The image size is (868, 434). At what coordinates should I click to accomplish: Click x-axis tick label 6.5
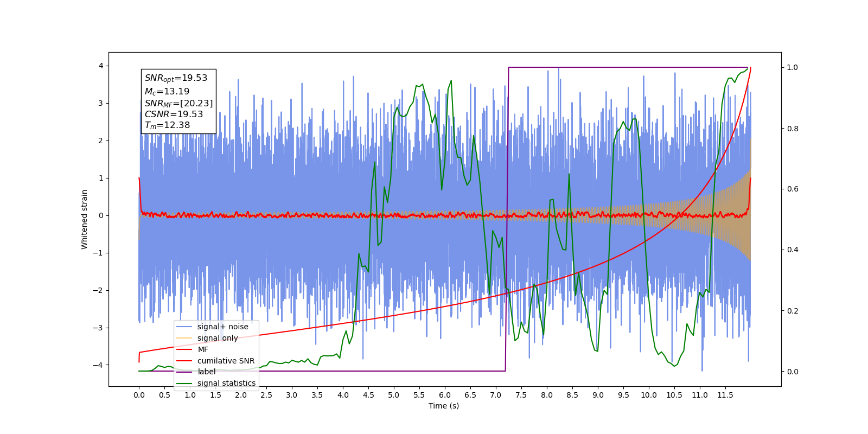[470, 395]
